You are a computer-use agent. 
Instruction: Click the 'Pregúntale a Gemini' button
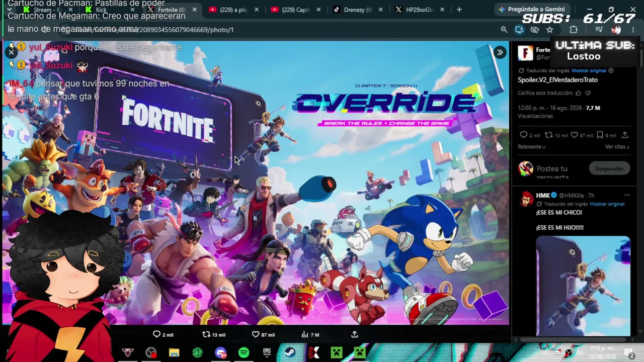pos(531,10)
